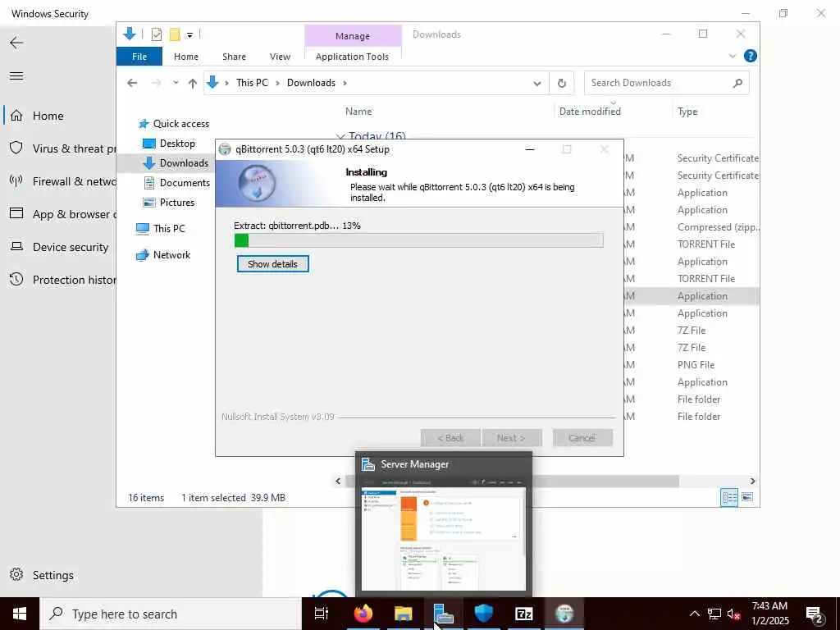Open Protection history section
This screenshot has height=630, width=840.
(62, 280)
